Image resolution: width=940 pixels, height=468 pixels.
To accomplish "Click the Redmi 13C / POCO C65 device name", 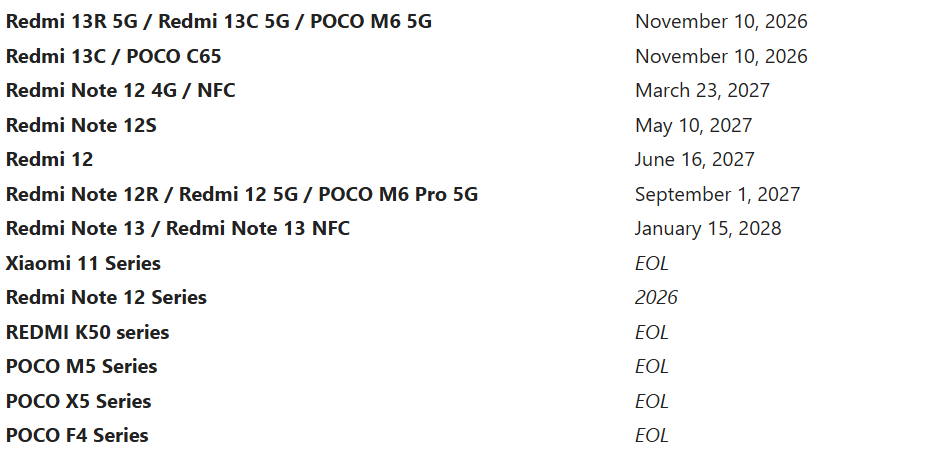I will (113, 56).
